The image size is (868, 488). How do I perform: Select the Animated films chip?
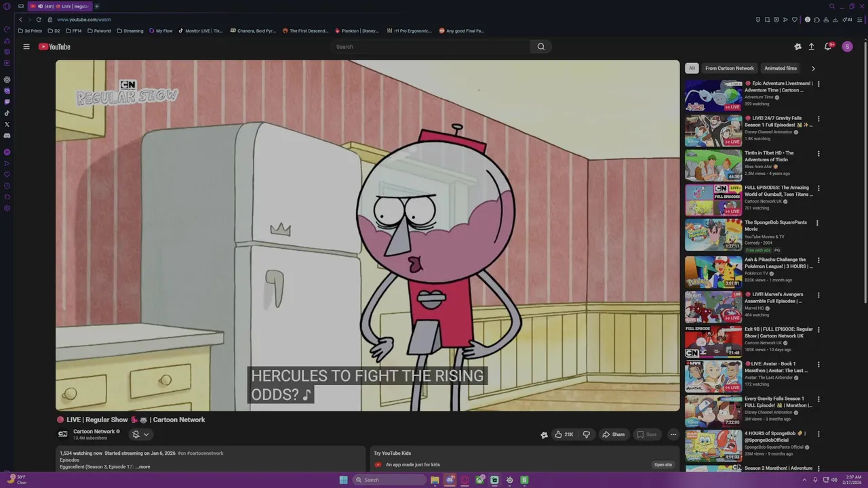[781, 68]
